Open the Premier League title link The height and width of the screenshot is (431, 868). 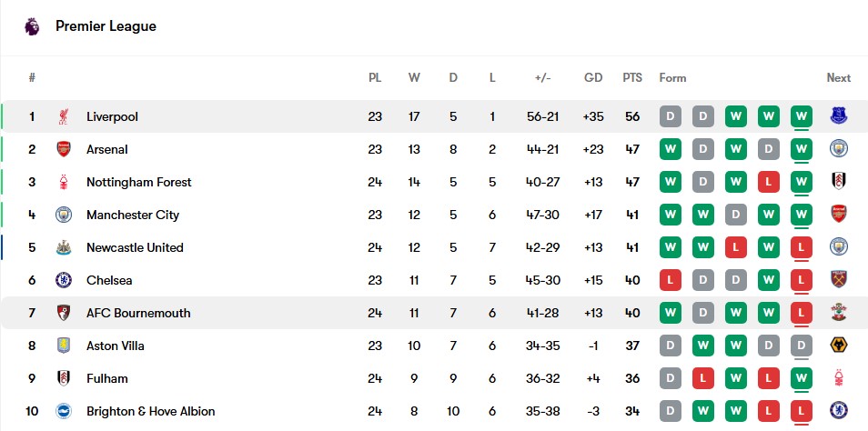(x=106, y=26)
